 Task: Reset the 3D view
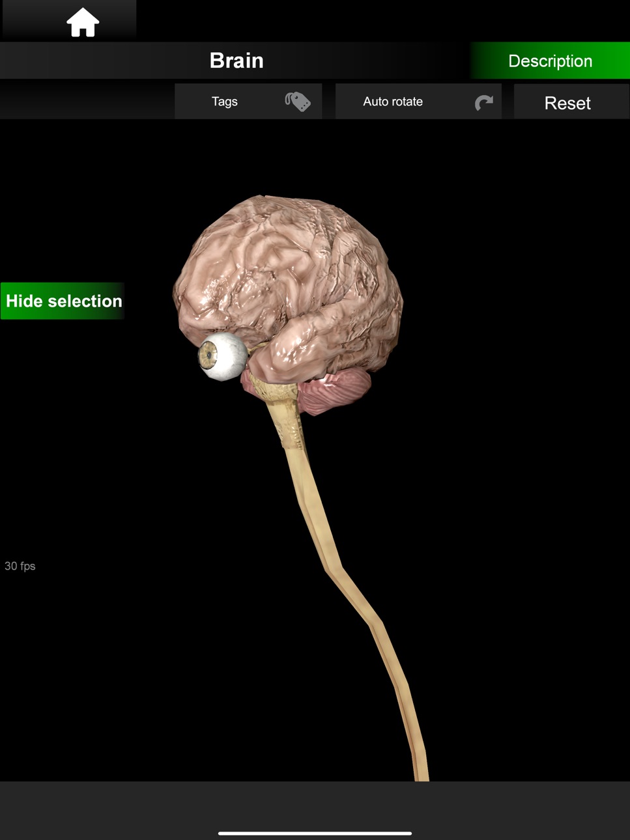[x=571, y=102]
